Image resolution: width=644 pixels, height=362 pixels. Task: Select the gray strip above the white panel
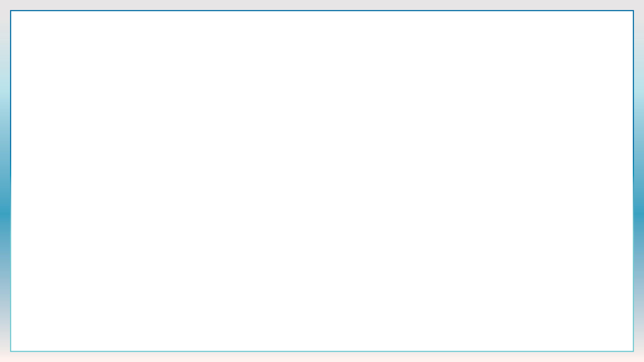[322, 5]
